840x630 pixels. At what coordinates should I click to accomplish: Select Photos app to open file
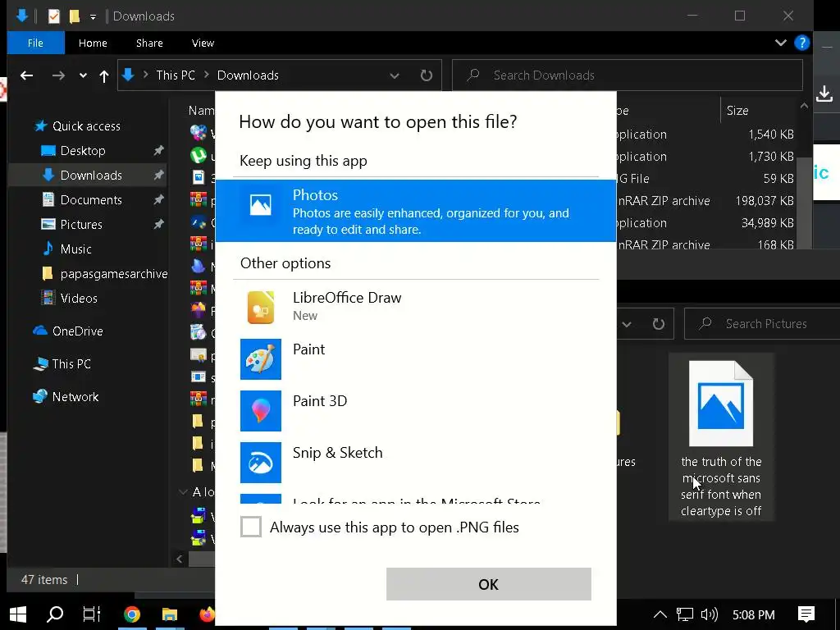point(415,211)
